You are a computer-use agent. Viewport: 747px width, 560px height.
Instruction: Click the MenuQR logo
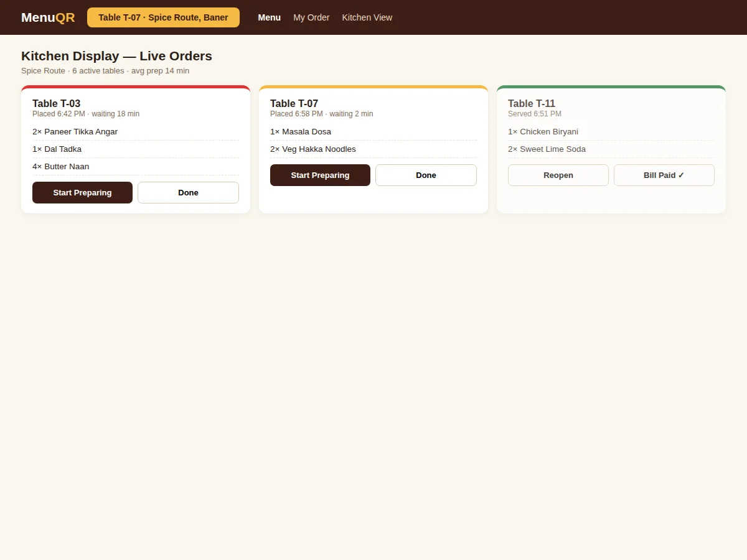[x=48, y=17]
